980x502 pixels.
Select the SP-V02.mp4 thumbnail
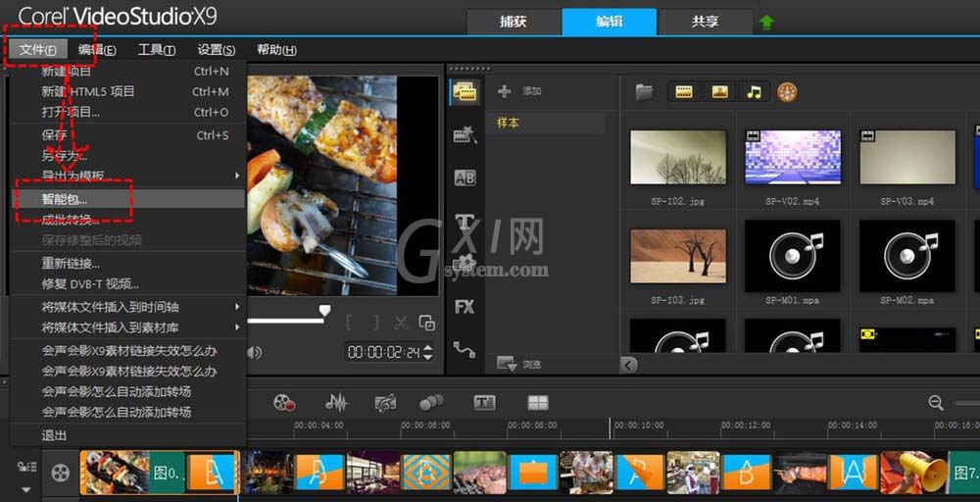pos(793,157)
